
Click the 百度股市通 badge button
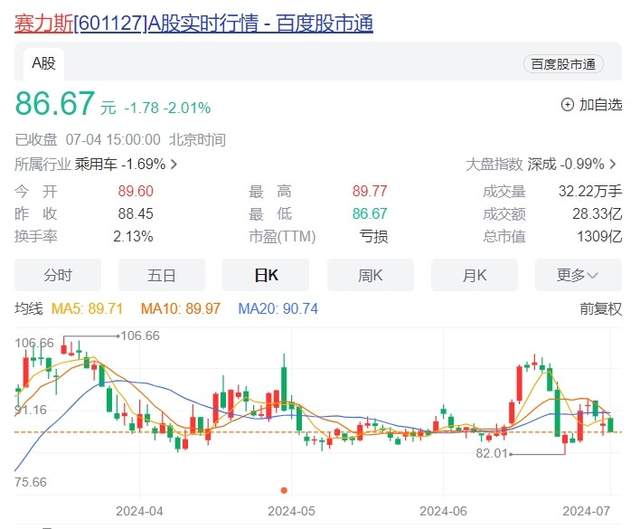point(563,64)
